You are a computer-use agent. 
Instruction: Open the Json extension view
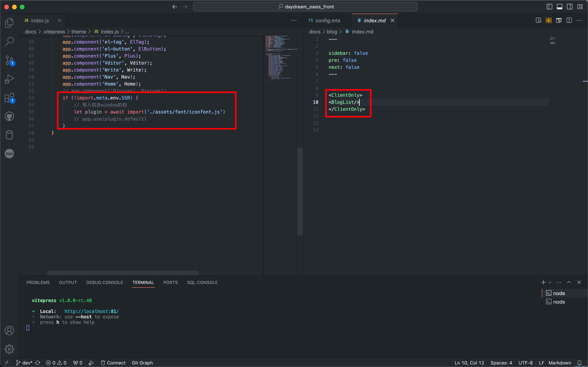(9, 154)
